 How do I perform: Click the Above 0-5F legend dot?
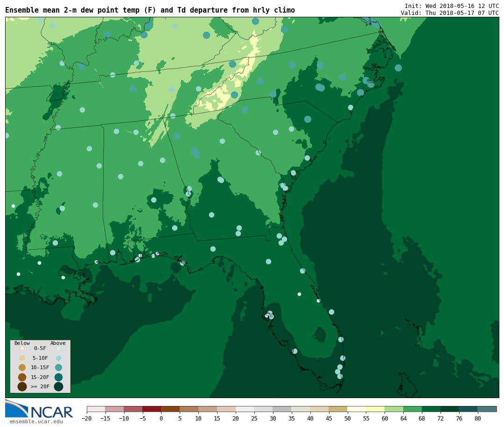point(58,348)
